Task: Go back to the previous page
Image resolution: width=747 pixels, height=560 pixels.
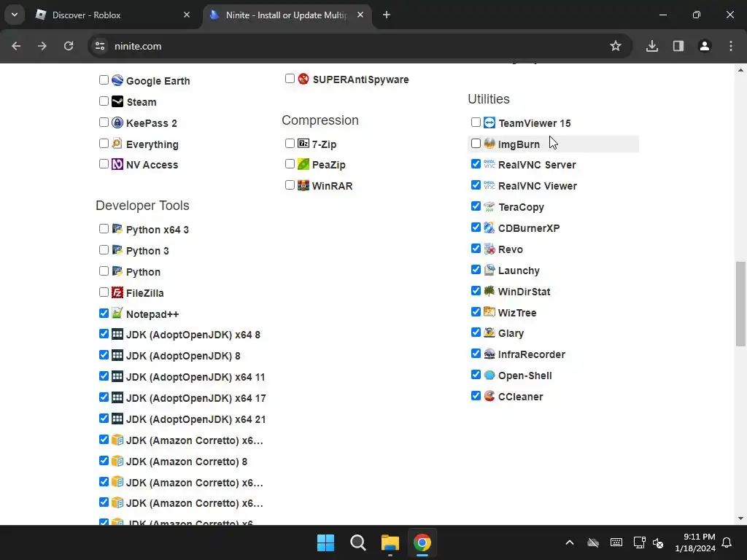Action: 16,46
